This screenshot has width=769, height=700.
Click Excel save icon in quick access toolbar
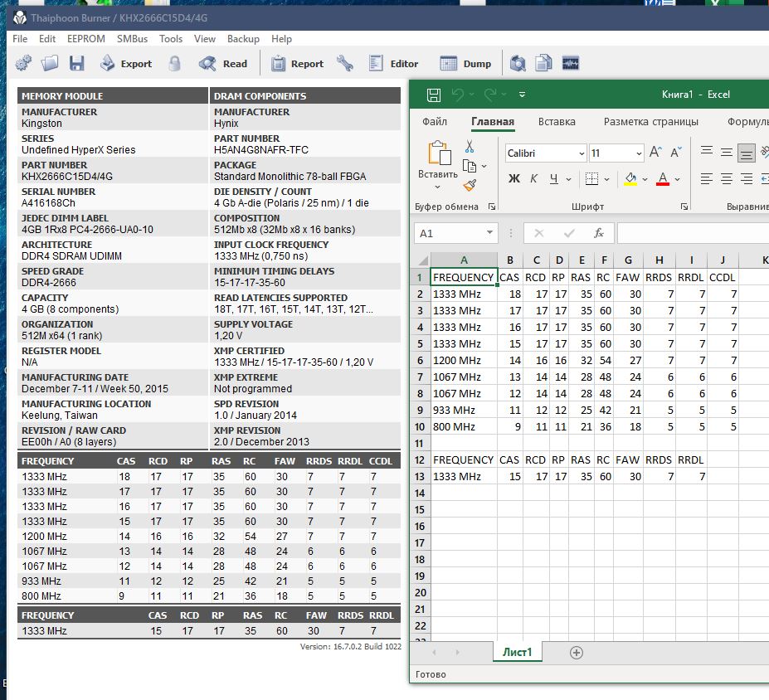pyautogui.click(x=434, y=95)
